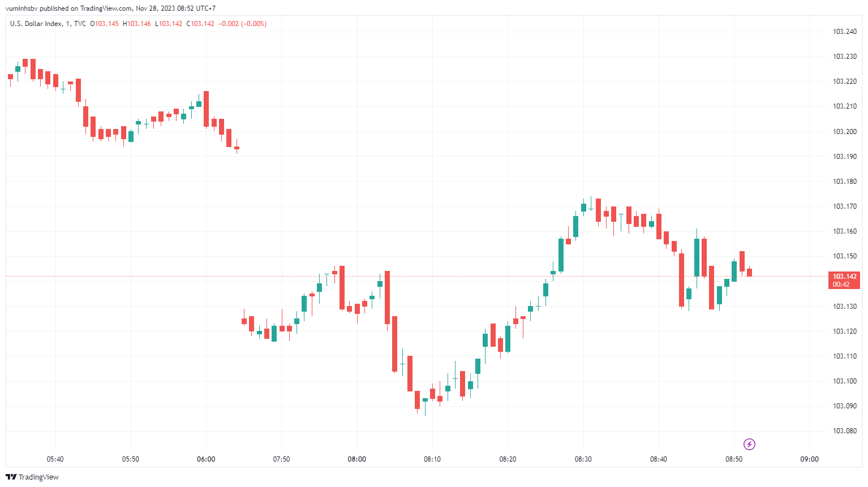The image size is (868, 487).
Task: Click the open value O103.145
Action: [105, 24]
